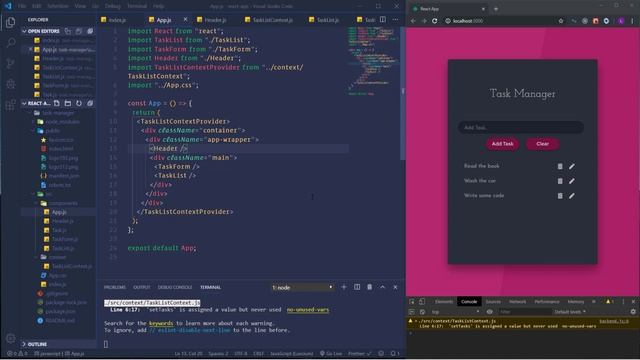Open the Manage gear in activity bar

coord(11,338)
